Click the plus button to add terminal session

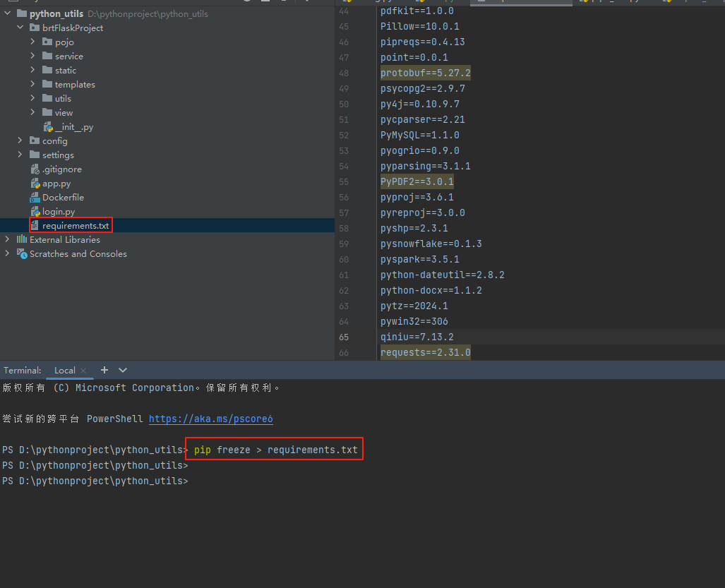click(104, 370)
